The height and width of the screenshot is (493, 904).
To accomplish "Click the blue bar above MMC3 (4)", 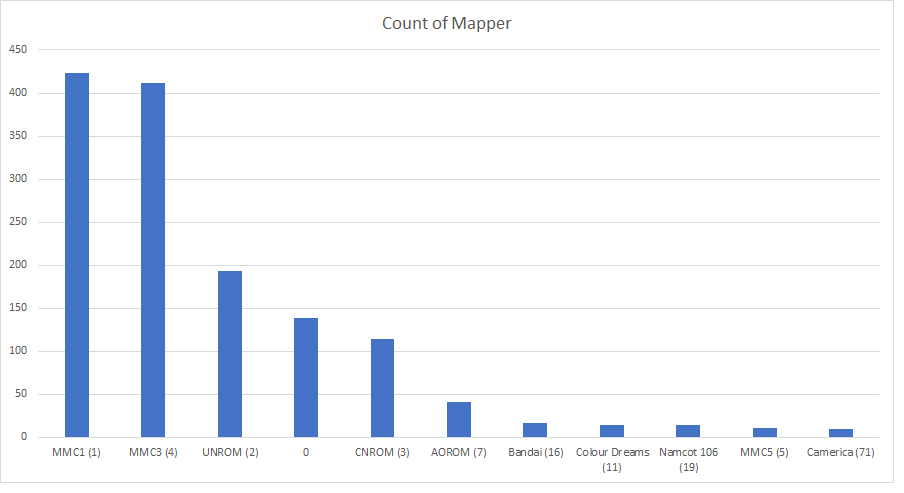I will point(153,260).
